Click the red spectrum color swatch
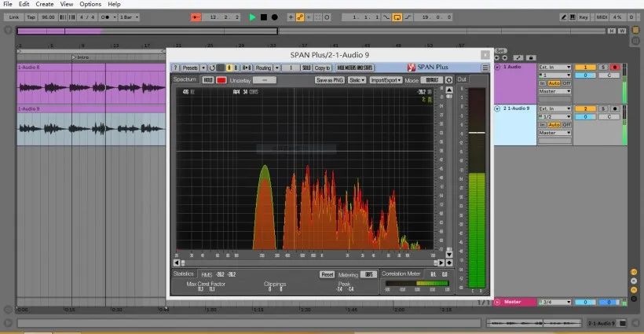This screenshot has width=644, height=334. [x=221, y=80]
